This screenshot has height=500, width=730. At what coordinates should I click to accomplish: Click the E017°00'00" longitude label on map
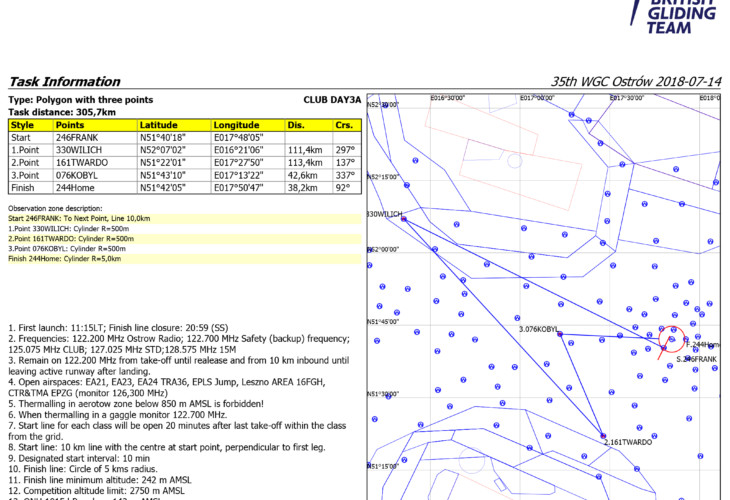[x=537, y=99]
